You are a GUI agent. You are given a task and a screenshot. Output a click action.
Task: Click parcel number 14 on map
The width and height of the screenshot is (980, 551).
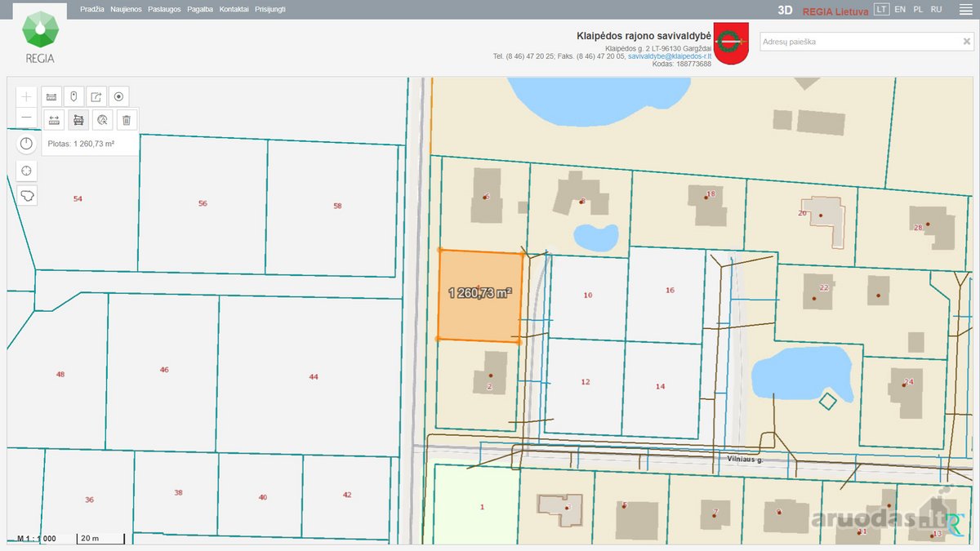point(661,386)
